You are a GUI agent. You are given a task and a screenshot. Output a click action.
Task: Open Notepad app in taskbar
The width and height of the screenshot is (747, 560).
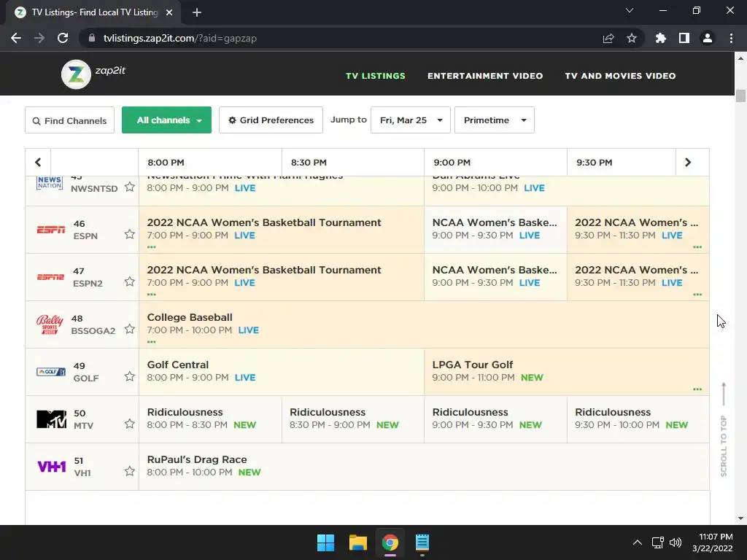[422, 542]
